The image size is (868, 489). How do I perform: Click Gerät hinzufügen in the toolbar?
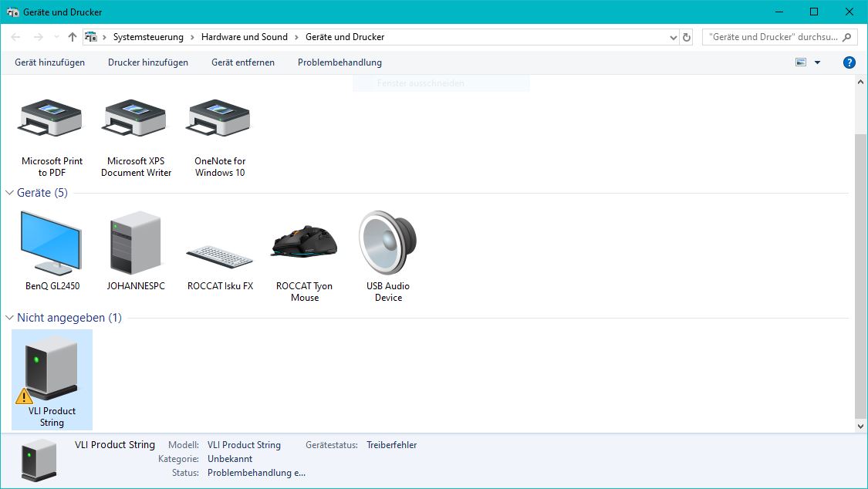point(50,62)
